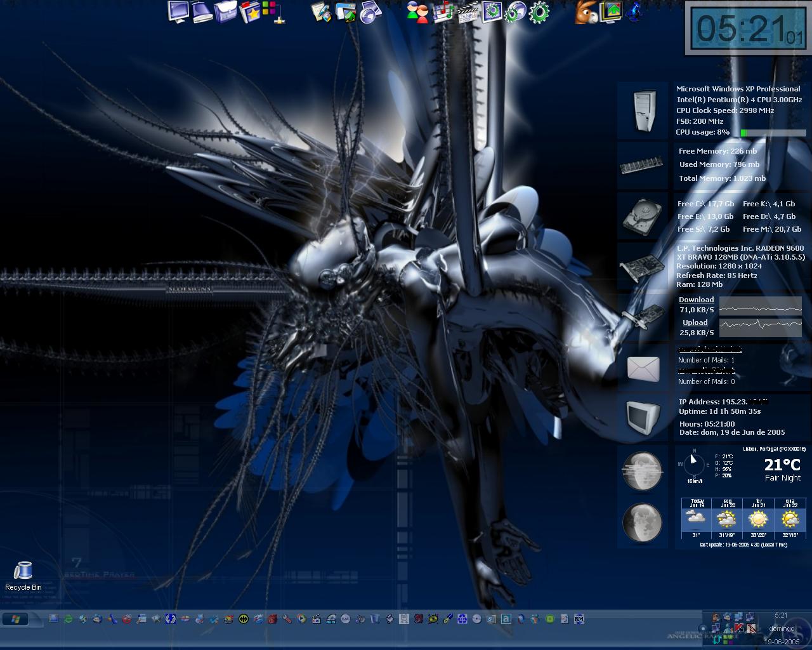Open the clapperboard video dock icon
The image size is (812, 650).
[467, 12]
